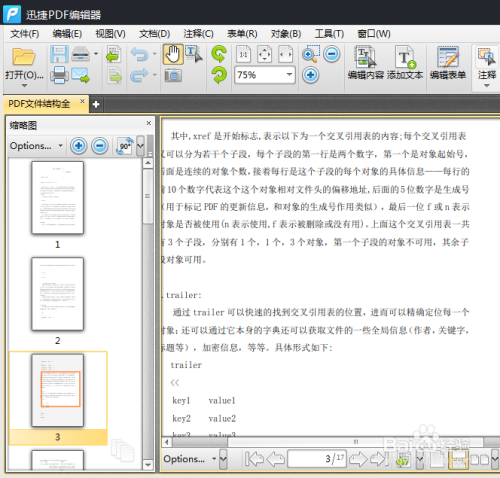Open the 表单(R) menu
Screen dimensions: 500x478
[x=242, y=34]
